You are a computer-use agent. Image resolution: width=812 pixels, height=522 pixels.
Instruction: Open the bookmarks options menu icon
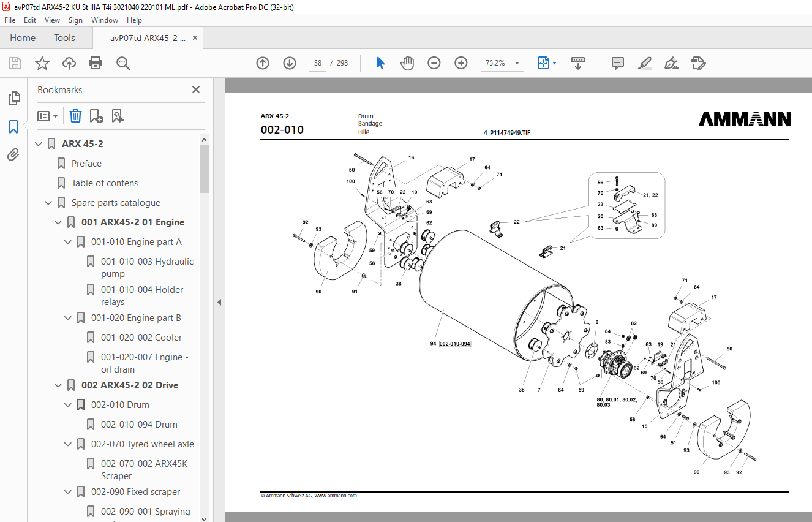pyautogui.click(x=48, y=116)
